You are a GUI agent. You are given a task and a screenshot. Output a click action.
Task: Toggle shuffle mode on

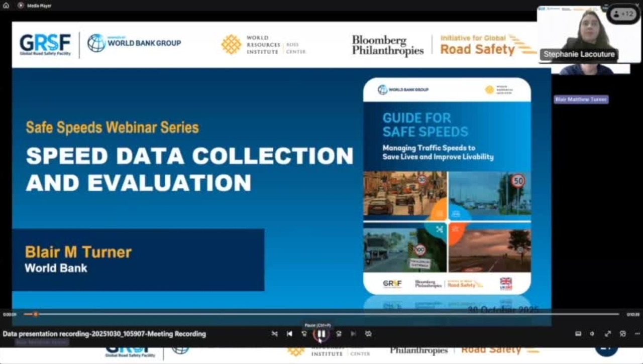[x=274, y=334]
